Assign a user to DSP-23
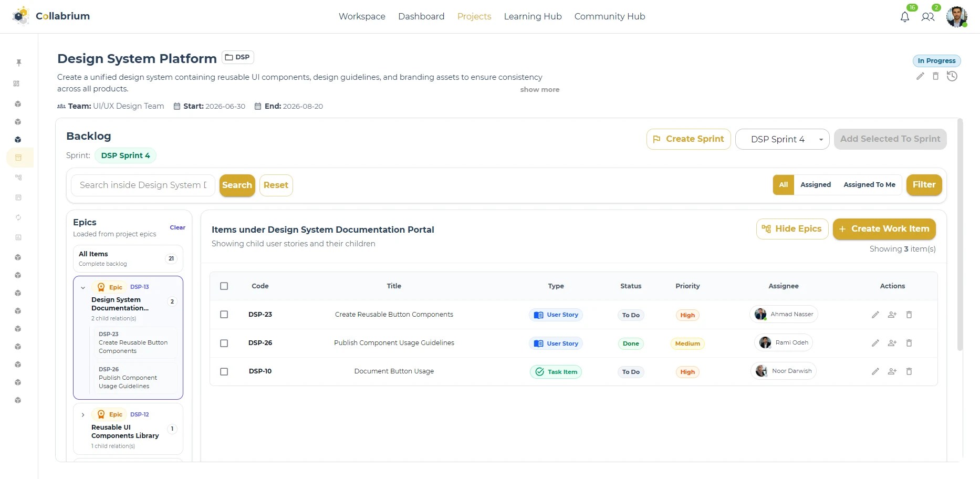 coord(892,315)
